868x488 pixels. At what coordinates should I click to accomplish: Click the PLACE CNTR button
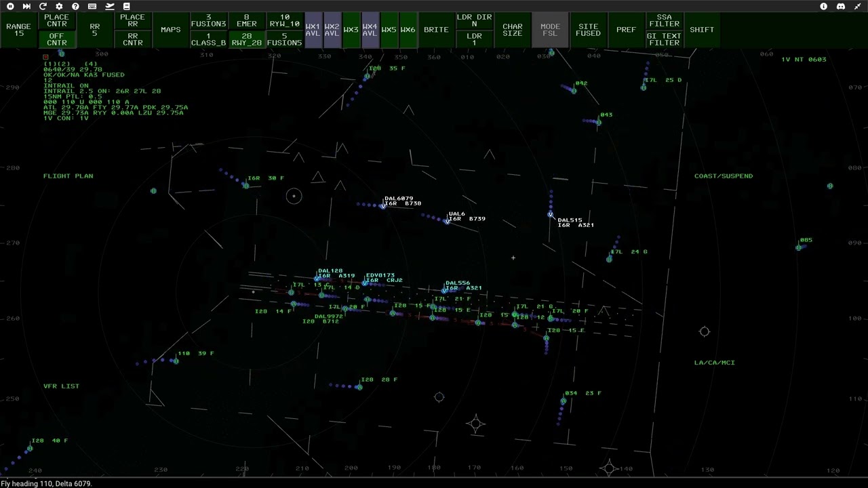57,21
